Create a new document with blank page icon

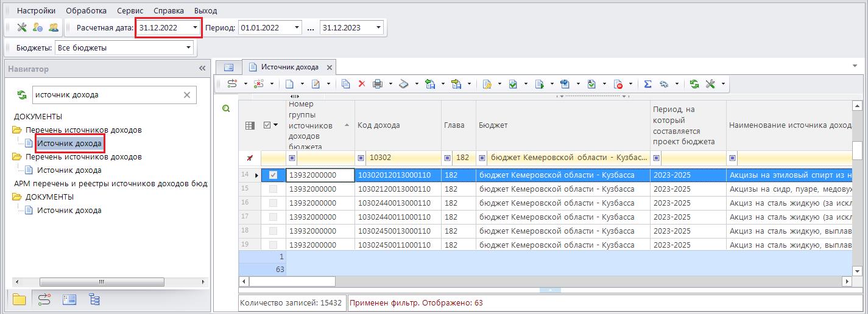point(290,84)
